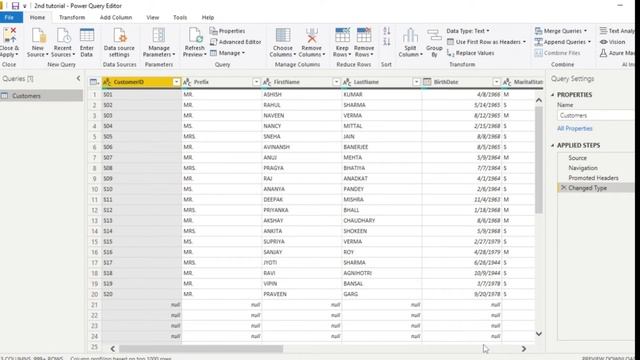Open Recent Sources icon
The height and width of the screenshot is (360, 640).
(x=63, y=36)
